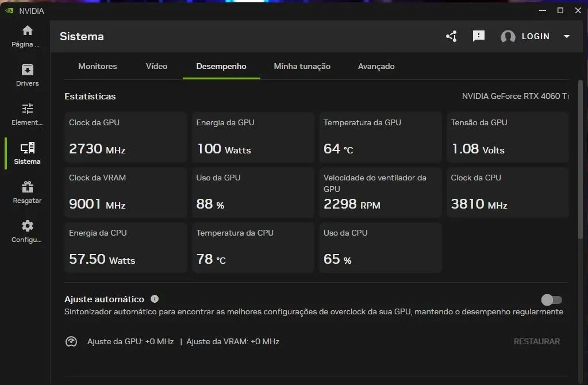Click the Temperatura da CPU 78 °C card
This screenshot has width=588, height=385.
point(253,248)
